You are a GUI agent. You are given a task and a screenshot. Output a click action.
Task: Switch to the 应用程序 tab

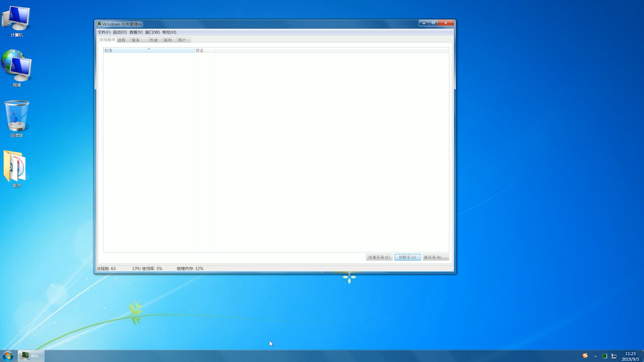coord(107,40)
